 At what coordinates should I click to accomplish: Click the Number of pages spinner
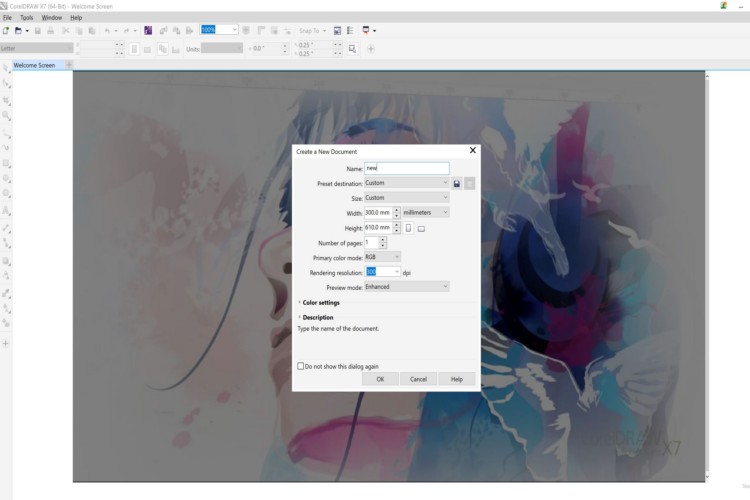pos(383,243)
